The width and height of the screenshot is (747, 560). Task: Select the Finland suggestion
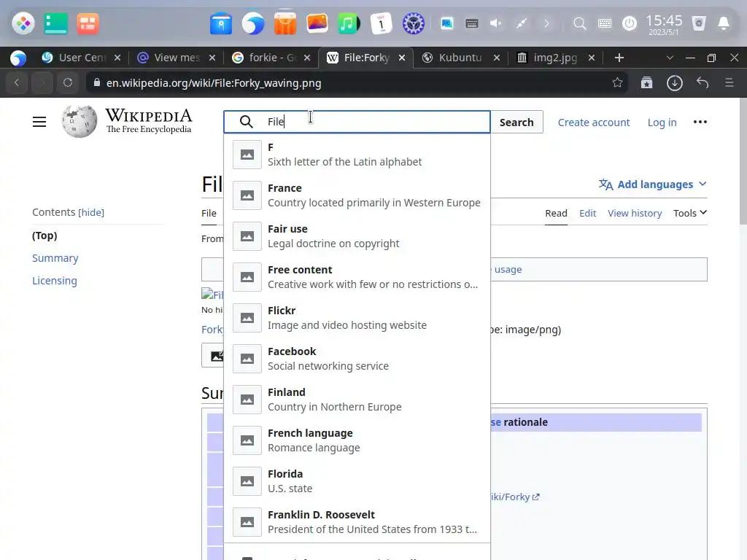357,400
